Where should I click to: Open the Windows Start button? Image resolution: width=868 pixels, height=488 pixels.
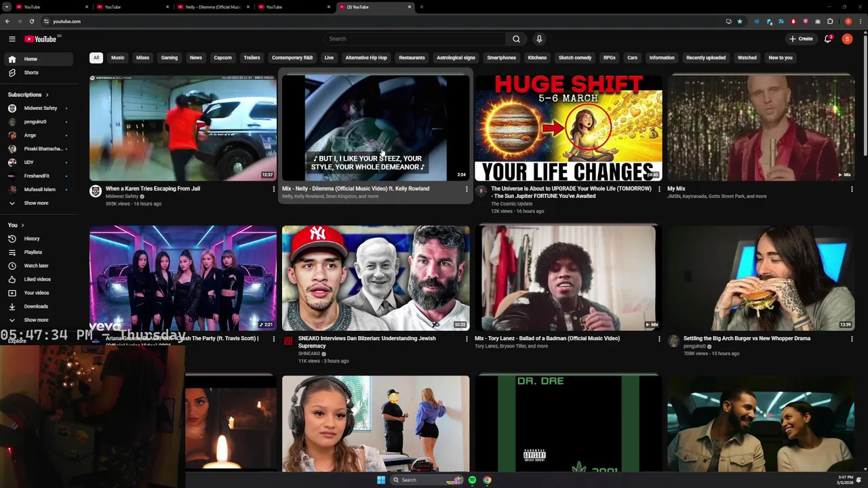[381, 480]
